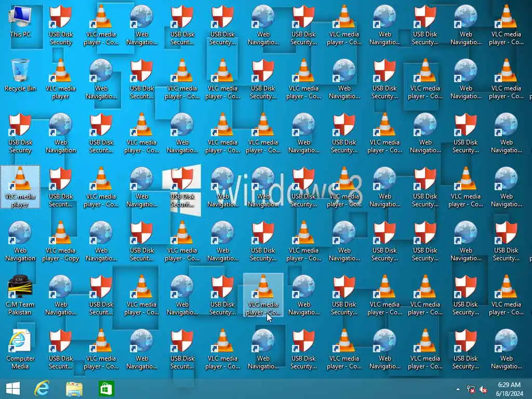
Task: Select USB Disk shortcut covering the Windows logo
Action: [182, 187]
